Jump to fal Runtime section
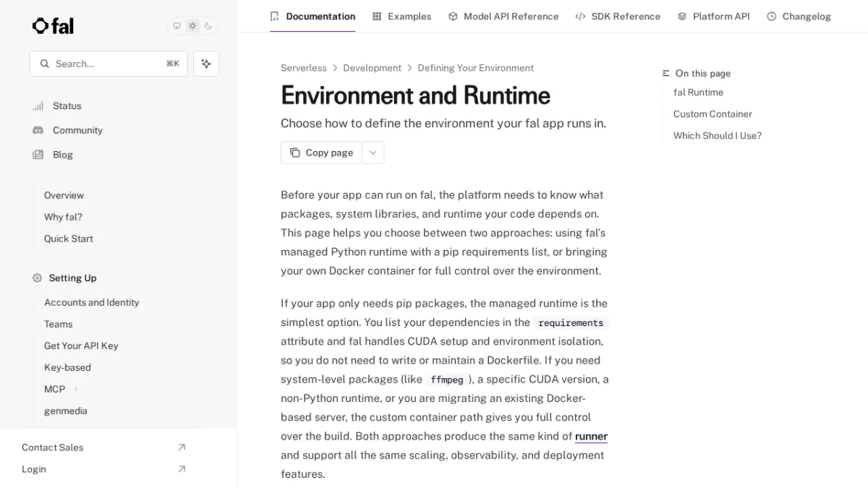The height and width of the screenshot is (488, 868). (698, 93)
